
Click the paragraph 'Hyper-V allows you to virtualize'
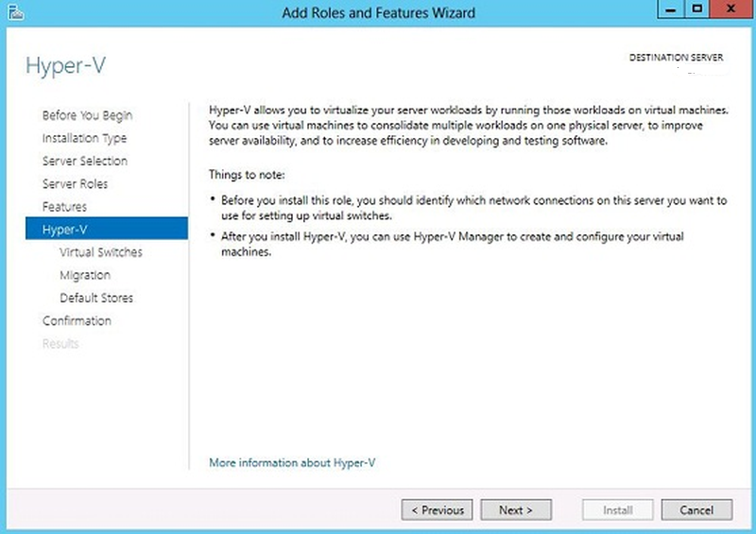(x=468, y=126)
